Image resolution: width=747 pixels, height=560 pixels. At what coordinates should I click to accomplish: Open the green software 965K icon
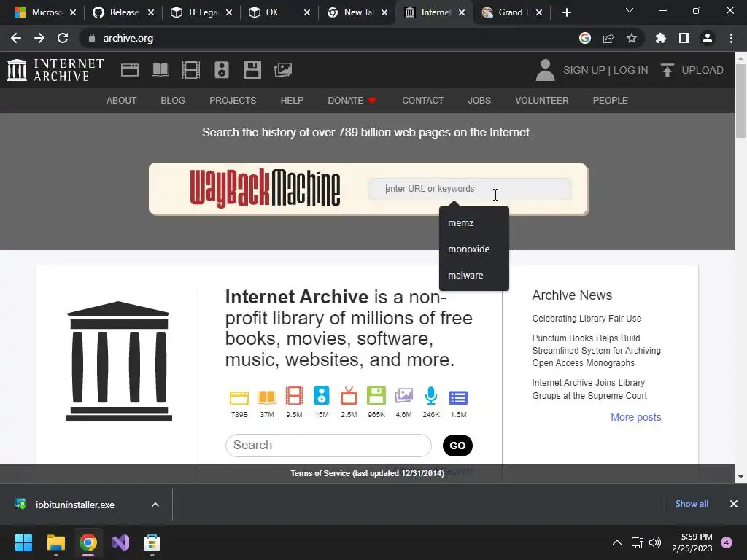coord(376,396)
